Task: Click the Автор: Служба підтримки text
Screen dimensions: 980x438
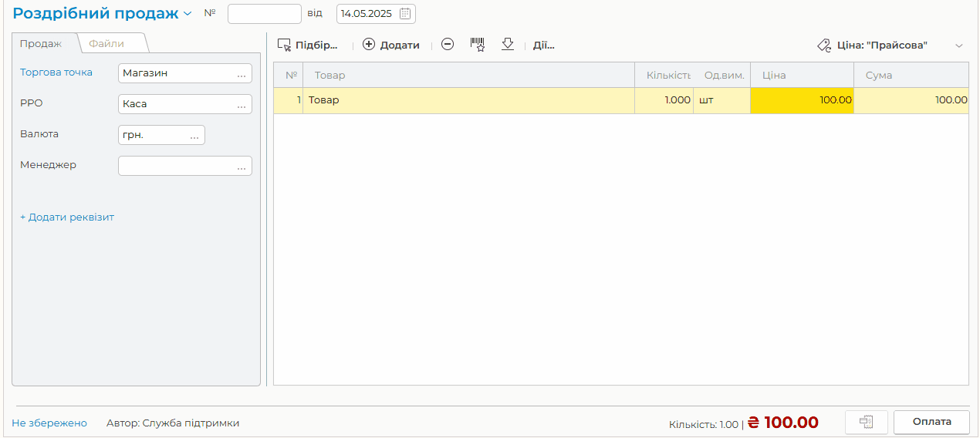Action: tap(173, 423)
